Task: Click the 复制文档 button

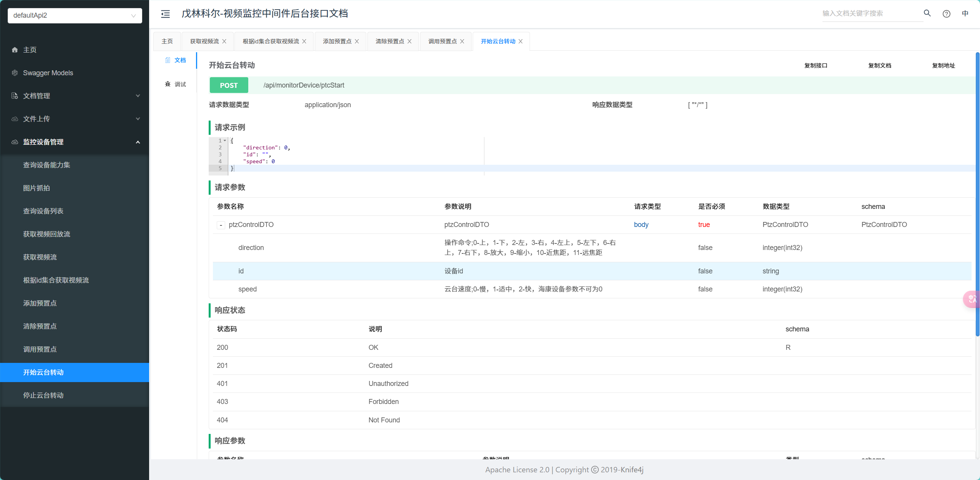Action: 879,66
